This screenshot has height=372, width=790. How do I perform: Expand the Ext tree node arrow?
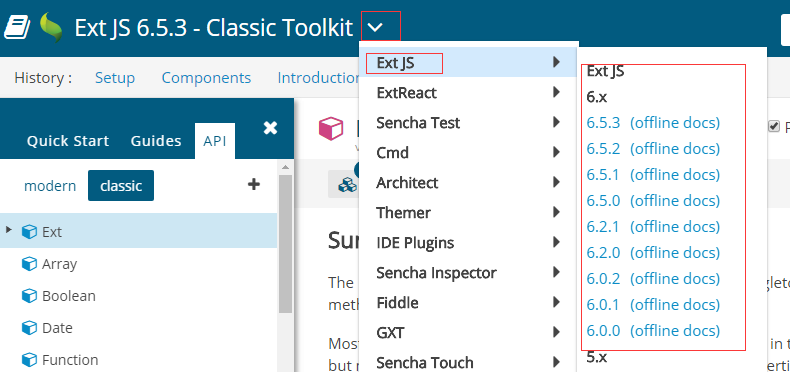[8, 230]
